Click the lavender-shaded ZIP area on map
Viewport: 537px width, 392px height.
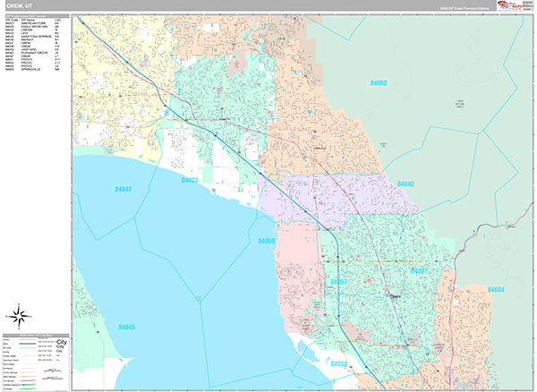[358, 197]
